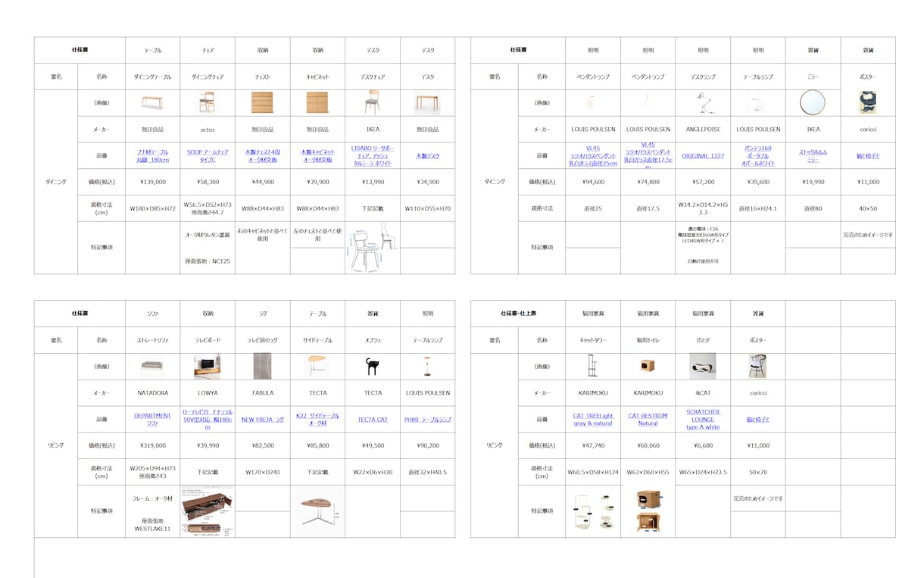Select the cat scratcher product image
Image resolution: width=924 pixels, height=578 pixels.
(703, 366)
